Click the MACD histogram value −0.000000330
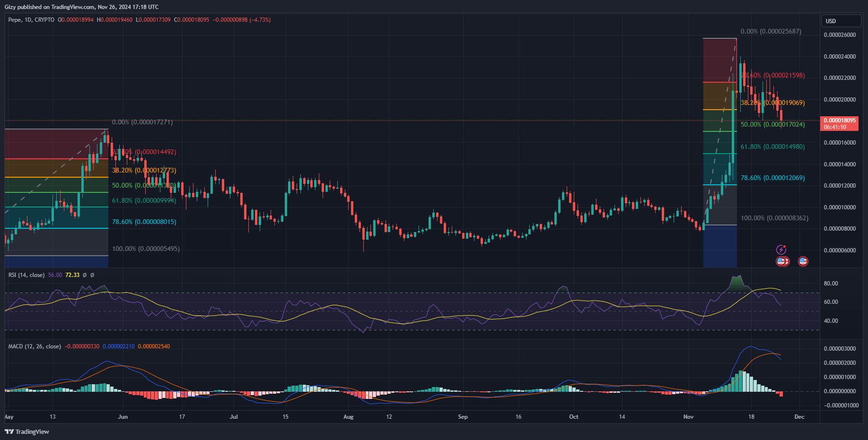Screen dimensions: 868x440 click(82, 346)
